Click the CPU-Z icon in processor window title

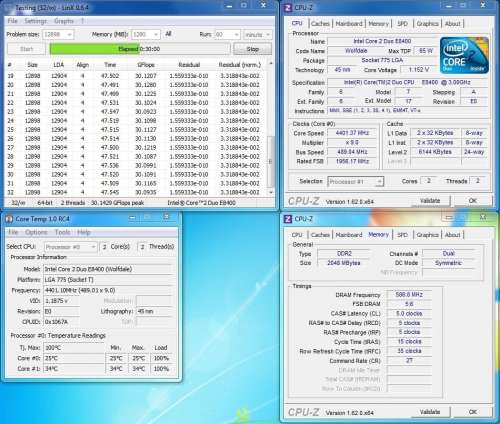click(x=288, y=7)
